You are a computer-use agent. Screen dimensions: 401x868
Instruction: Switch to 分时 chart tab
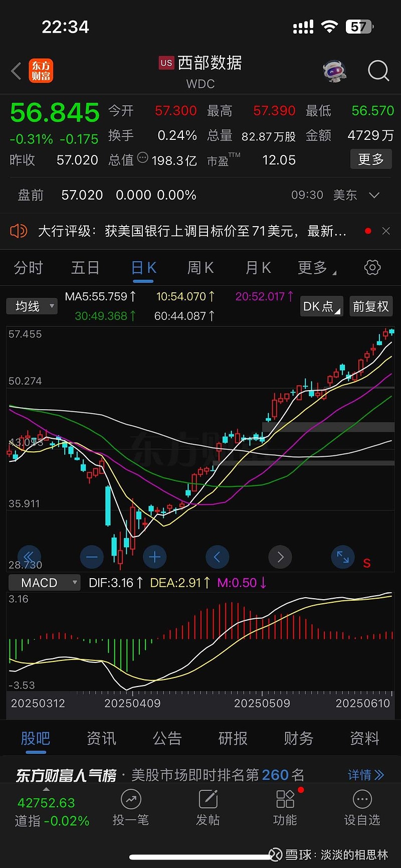(x=28, y=268)
